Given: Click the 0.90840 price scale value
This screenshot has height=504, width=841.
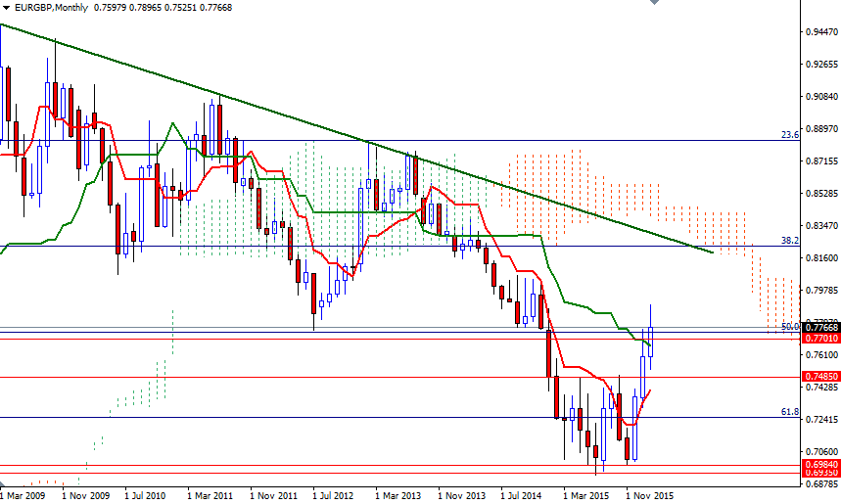Looking at the screenshot, I should 822,97.
